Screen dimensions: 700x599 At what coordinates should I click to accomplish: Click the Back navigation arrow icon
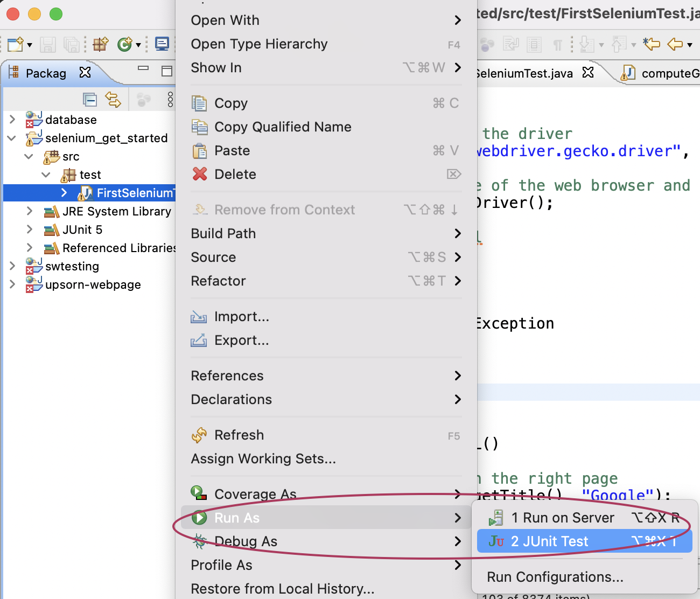click(675, 45)
